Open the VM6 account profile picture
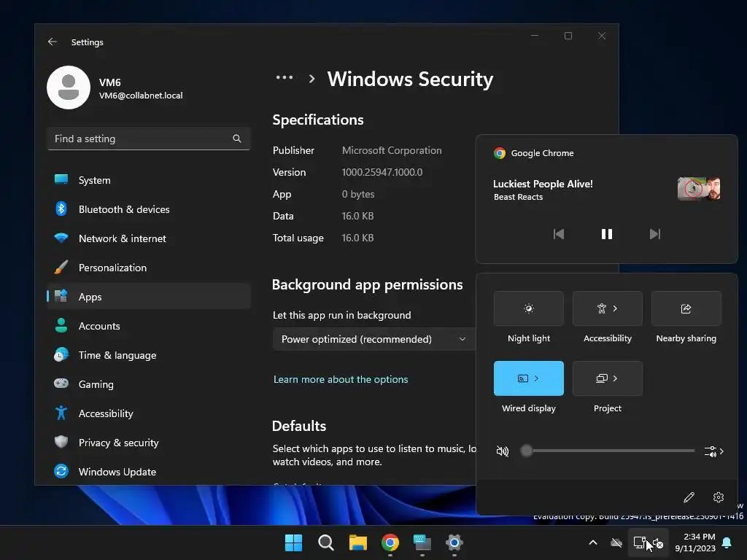This screenshot has width=747, height=560. pyautogui.click(x=69, y=87)
